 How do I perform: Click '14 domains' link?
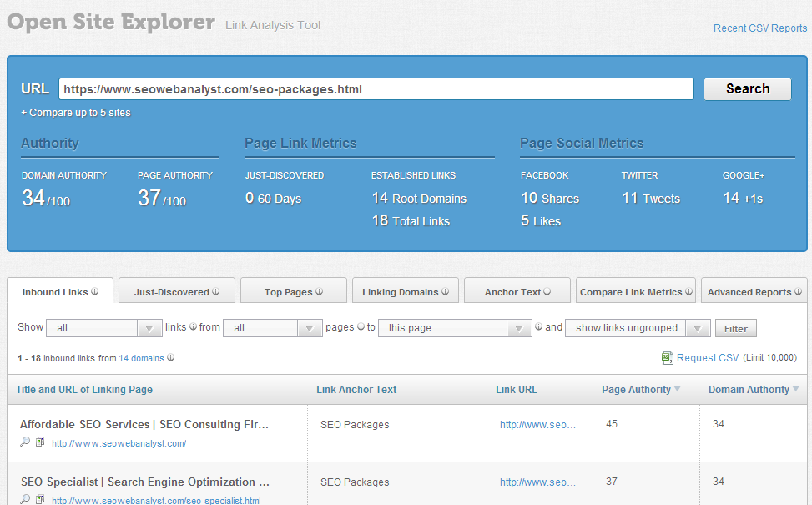[141, 358]
